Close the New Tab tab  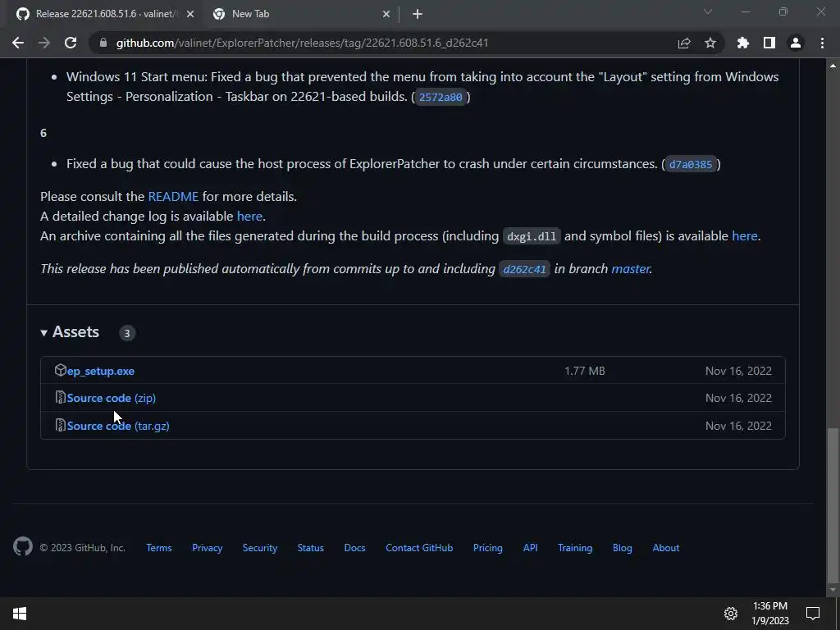click(386, 14)
